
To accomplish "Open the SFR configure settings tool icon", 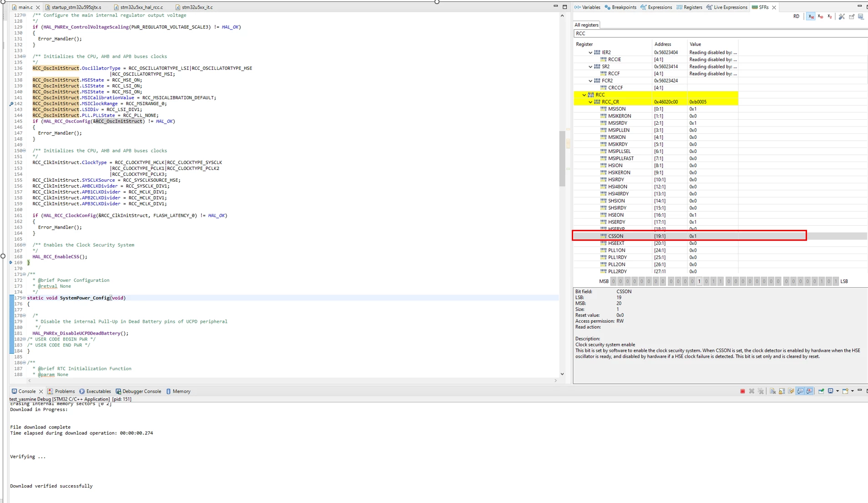I will tap(842, 16).
